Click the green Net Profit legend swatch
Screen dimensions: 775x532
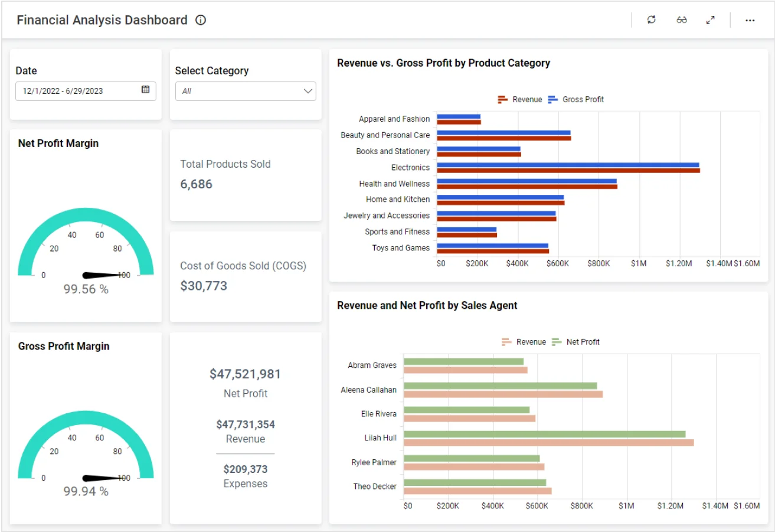[x=557, y=342]
